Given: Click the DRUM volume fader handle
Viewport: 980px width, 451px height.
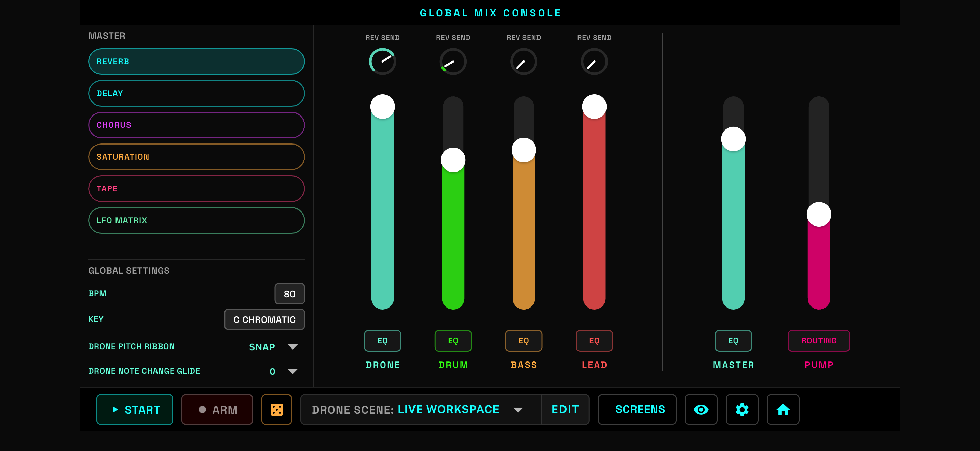Looking at the screenshot, I should 453,160.
